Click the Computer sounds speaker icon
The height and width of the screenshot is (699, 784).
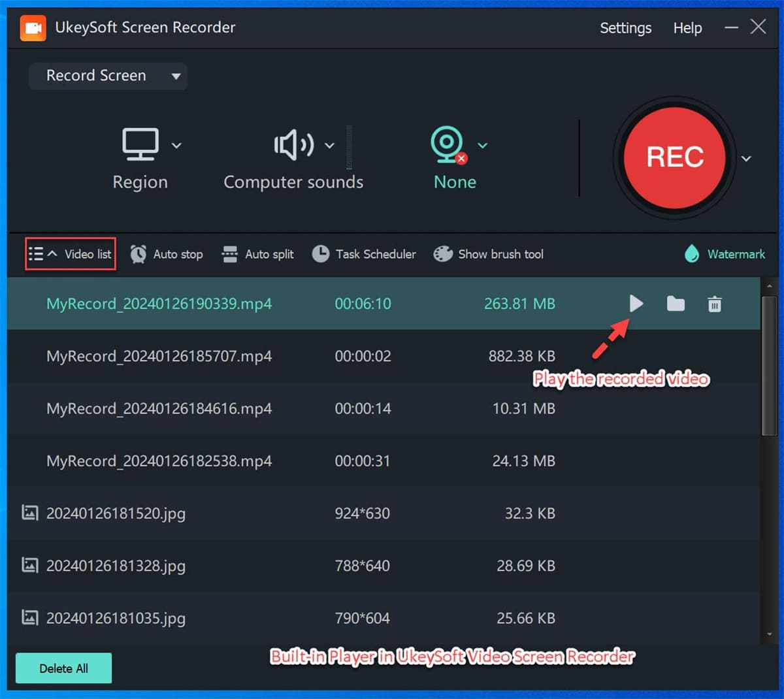tap(293, 145)
